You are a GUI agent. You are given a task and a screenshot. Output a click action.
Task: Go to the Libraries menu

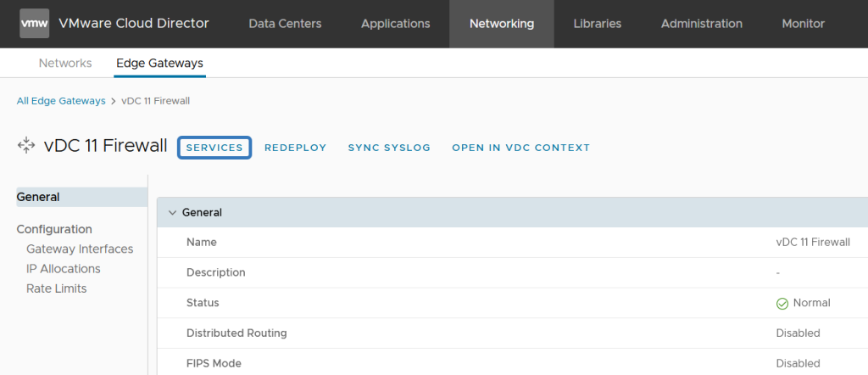click(598, 24)
